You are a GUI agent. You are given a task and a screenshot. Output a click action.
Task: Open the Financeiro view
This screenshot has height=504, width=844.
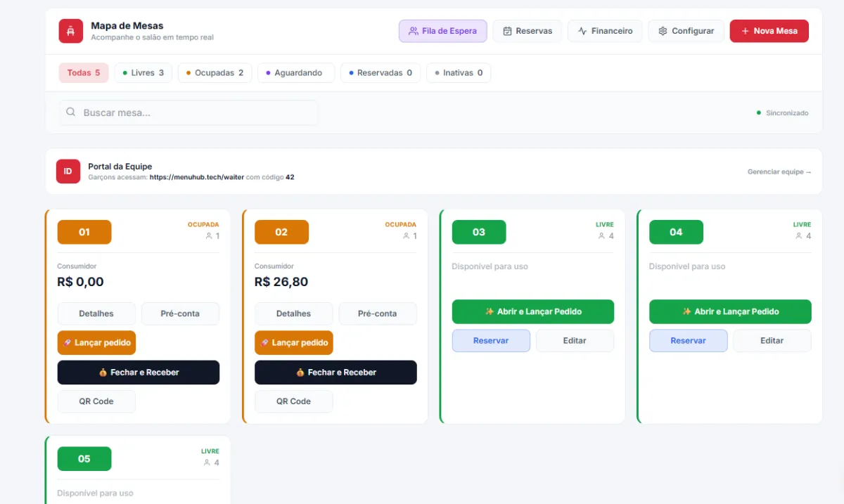(605, 31)
